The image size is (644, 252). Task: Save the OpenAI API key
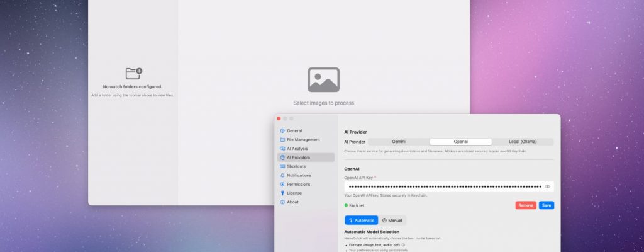click(x=547, y=205)
